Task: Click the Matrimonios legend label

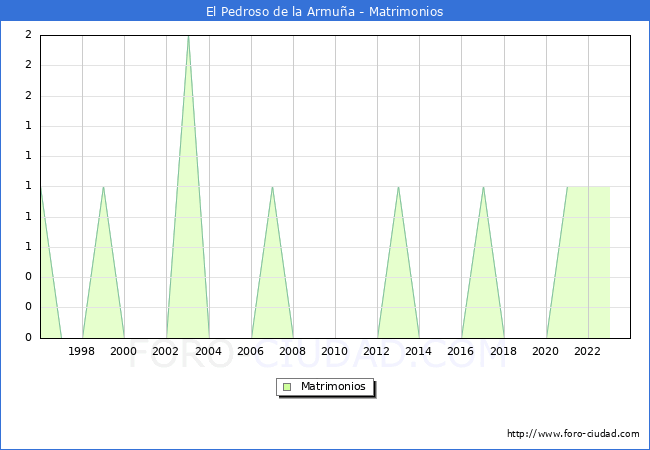Action: tap(333, 386)
